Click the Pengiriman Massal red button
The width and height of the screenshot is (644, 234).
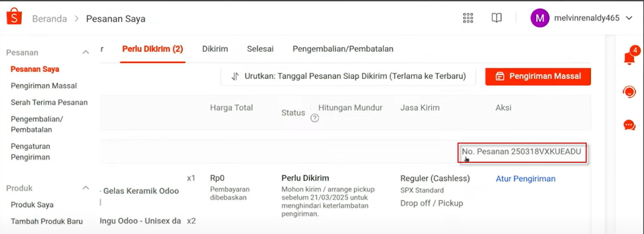[x=538, y=76]
